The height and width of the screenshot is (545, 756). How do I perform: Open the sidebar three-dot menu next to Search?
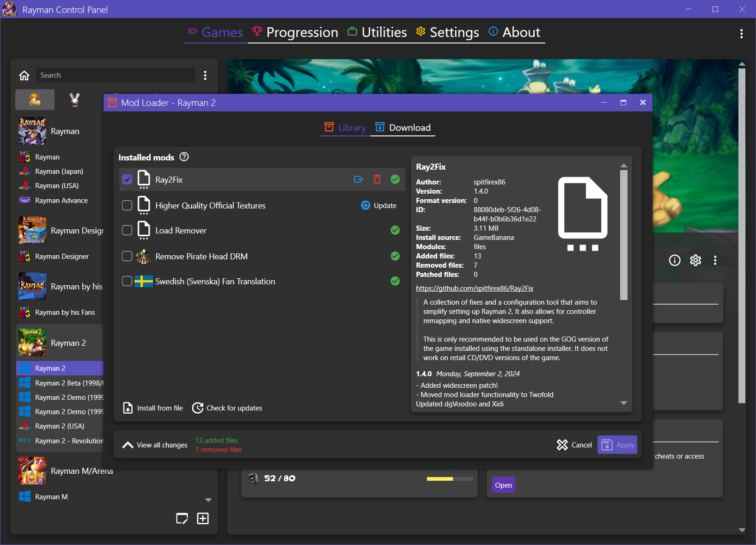point(205,75)
